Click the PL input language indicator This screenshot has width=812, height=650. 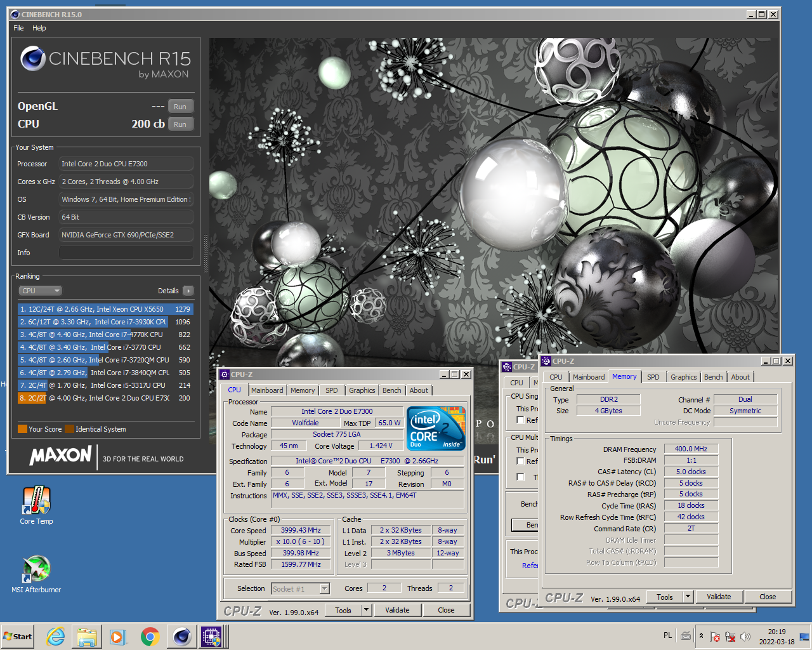(x=667, y=635)
